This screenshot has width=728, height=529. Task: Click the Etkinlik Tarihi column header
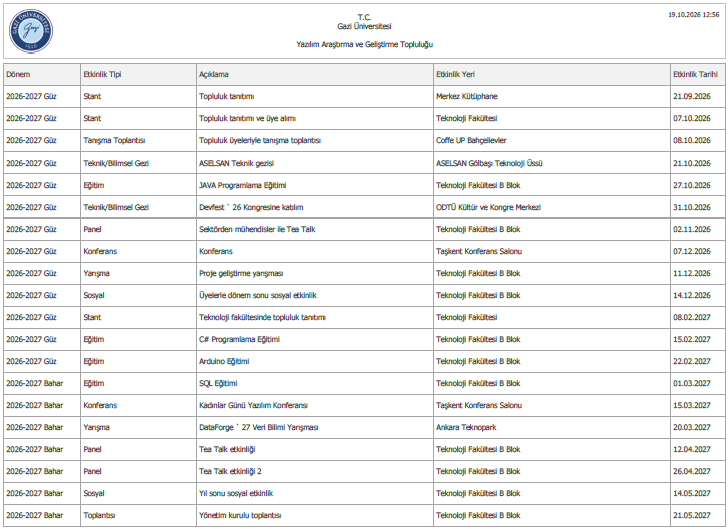[697, 74]
